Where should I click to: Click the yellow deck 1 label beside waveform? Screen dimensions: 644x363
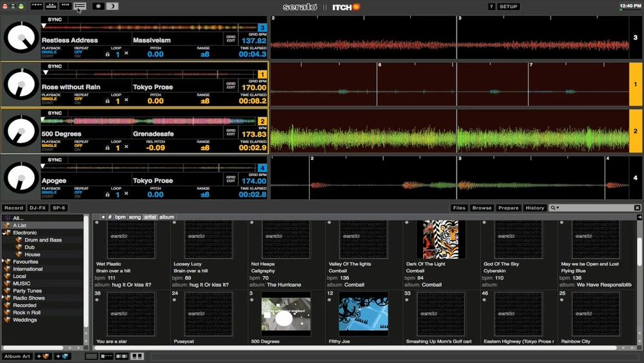tap(636, 84)
